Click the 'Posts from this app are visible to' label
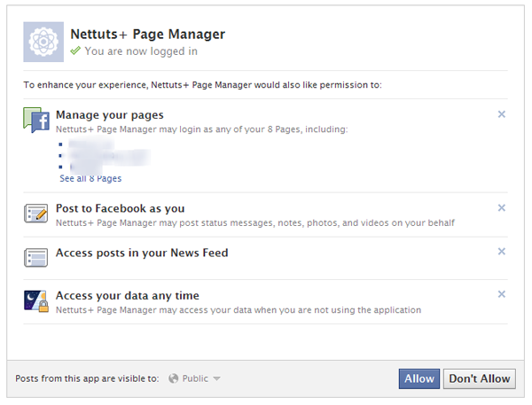The image size is (532, 405). point(87,378)
